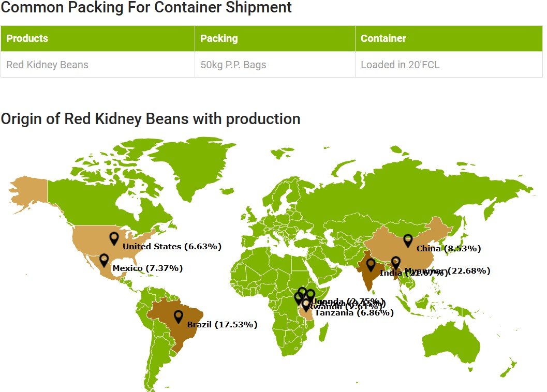Viewport: 547px width, 392px height.
Task: Click the Tanzania pin with light center
Action: pyautogui.click(x=306, y=306)
